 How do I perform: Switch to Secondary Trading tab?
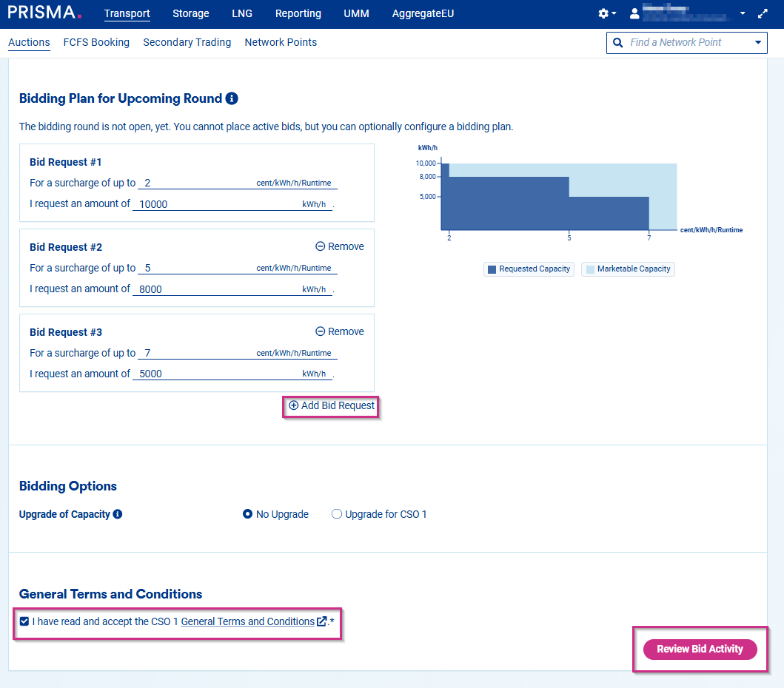pyautogui.click(x=187, y=42)
